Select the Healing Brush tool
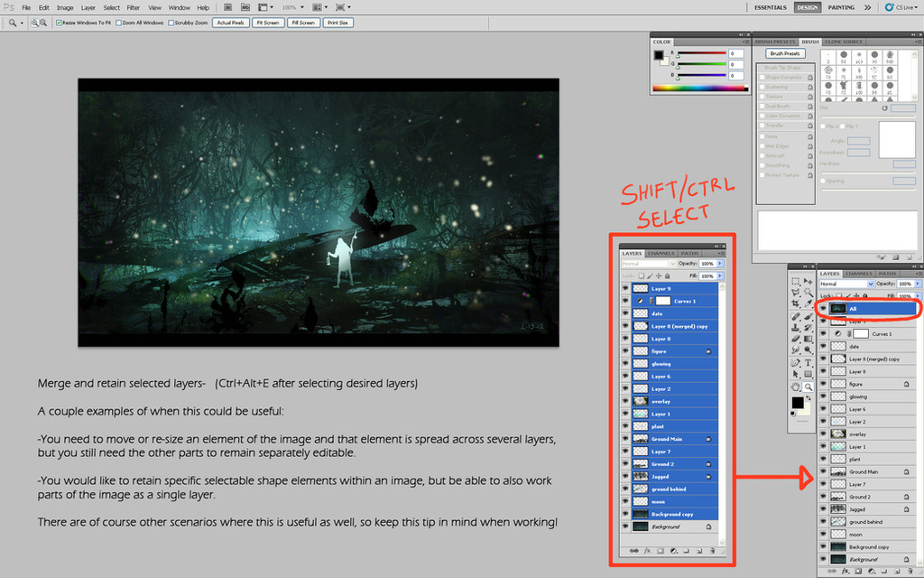The height and width of the screenshot is (578, 924). pyautogui.click(x=796, y=316)
